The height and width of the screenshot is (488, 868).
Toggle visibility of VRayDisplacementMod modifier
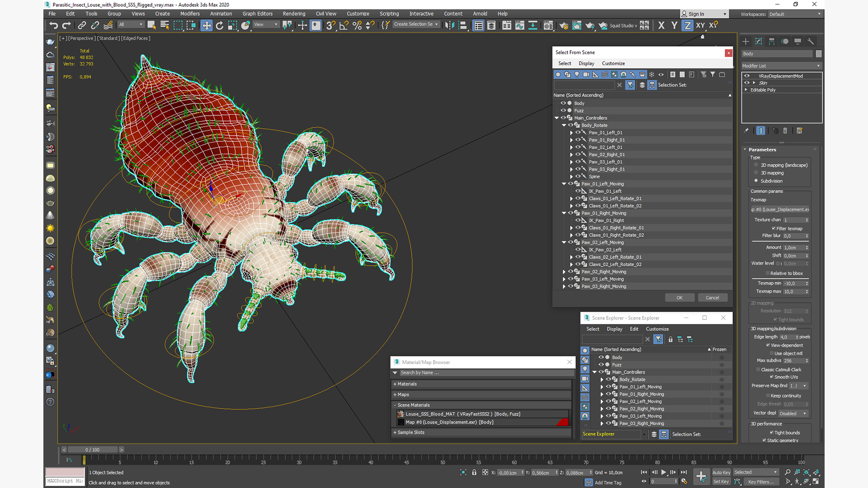[x=747, y=76]
